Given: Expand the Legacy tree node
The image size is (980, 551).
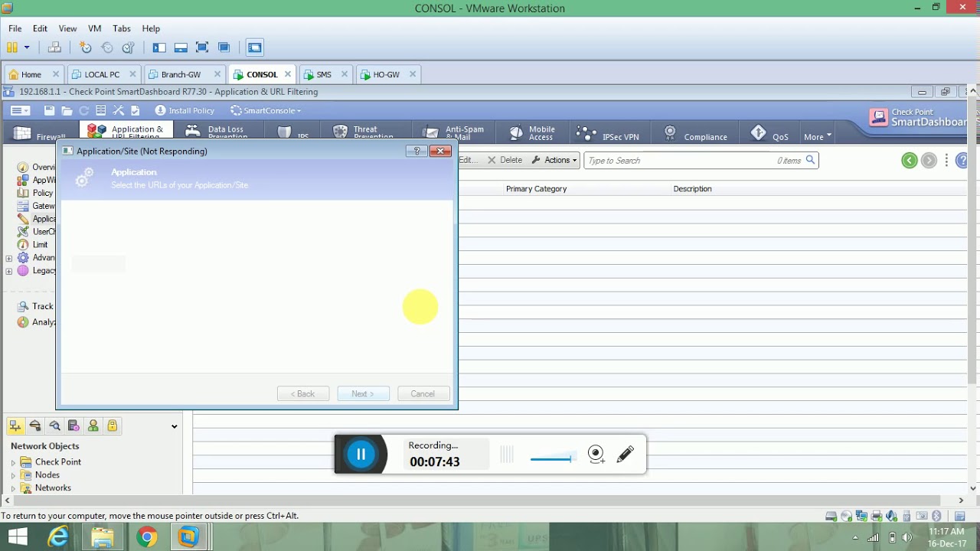Looking at the screenshot, I should (x=9, y=271).
